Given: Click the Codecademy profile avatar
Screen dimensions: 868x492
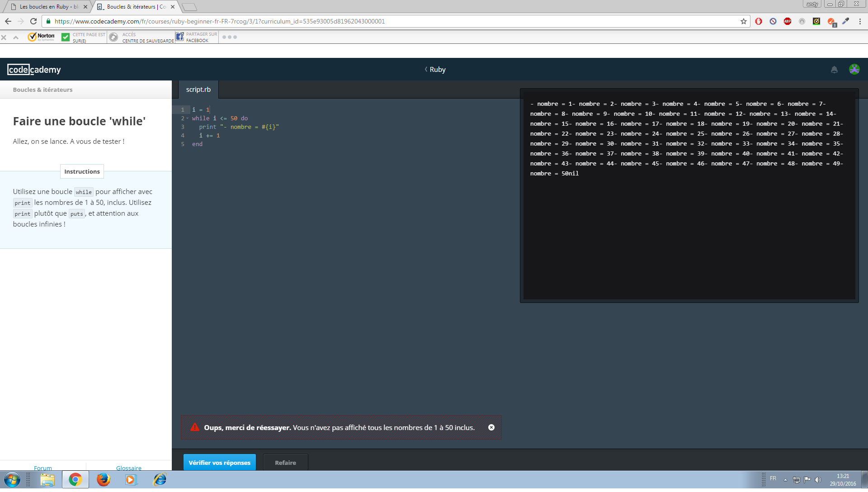Looking at the screenshot, I should click(854, 70).
